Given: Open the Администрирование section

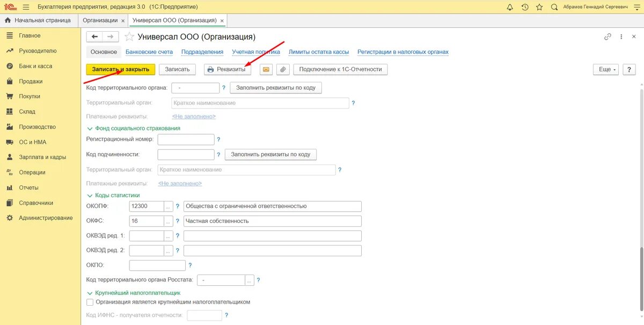Looking at the screenshot, I should [x=46, y=218].
